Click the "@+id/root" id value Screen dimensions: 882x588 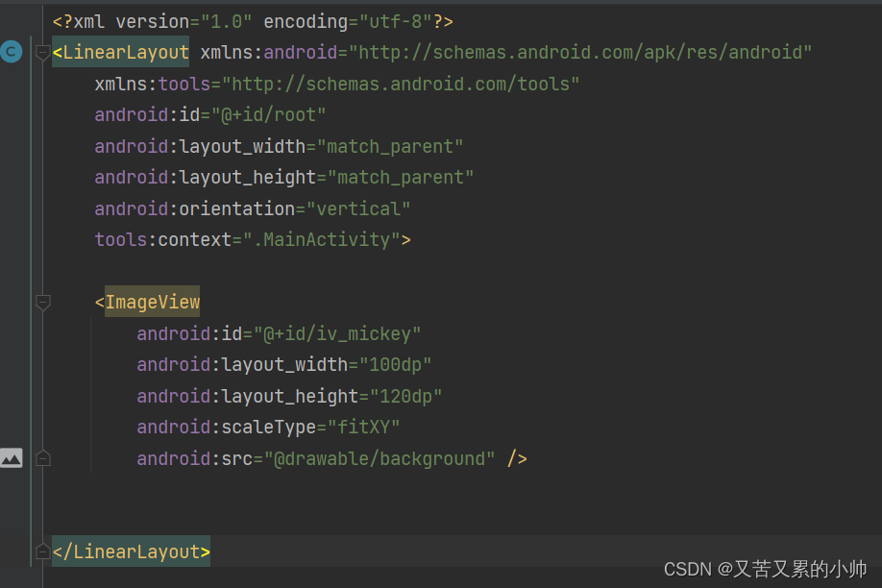click(268, 114)
